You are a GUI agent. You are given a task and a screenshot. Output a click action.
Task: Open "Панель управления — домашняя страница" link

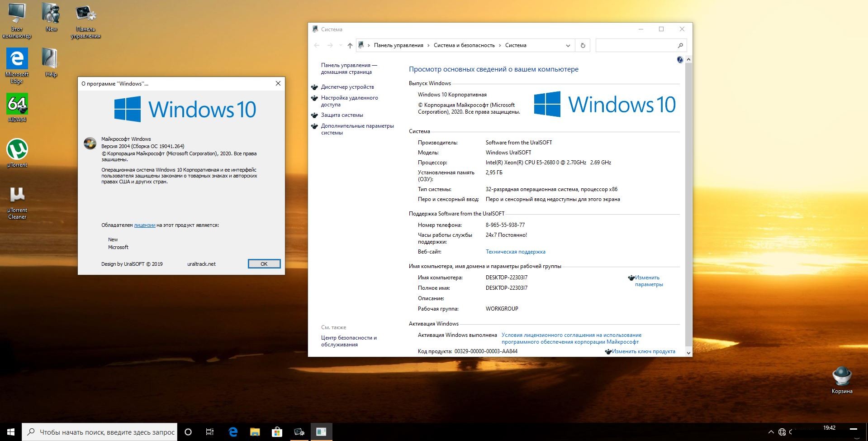pos(349,68)
